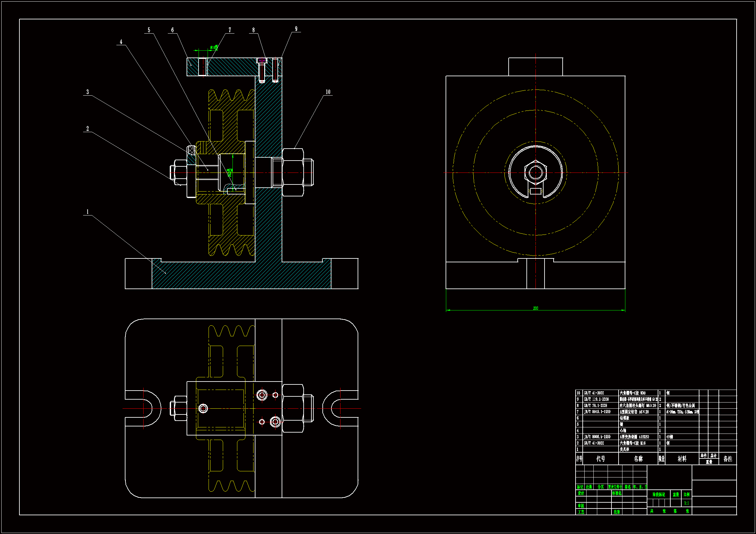Viewport: 756px width, 534px height.
Task: Select the large M30 hex nut in section view
Action: pyautogui.click(x=293, y=173)
